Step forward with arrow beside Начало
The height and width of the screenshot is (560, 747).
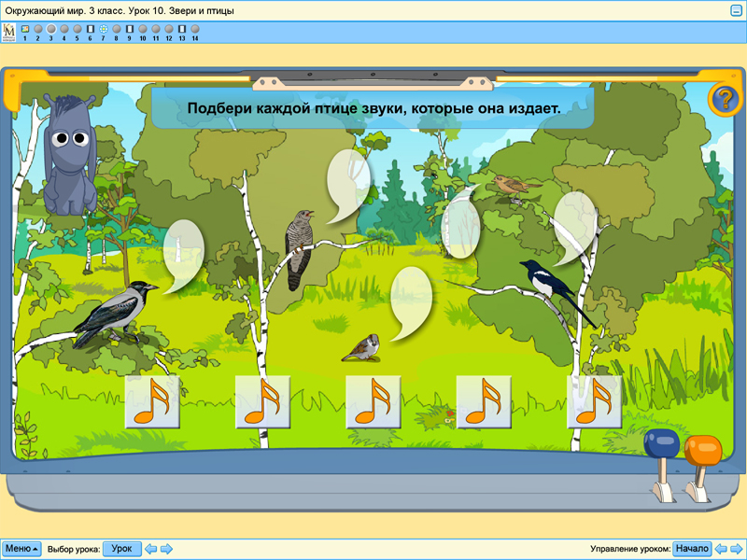(737, 549)
